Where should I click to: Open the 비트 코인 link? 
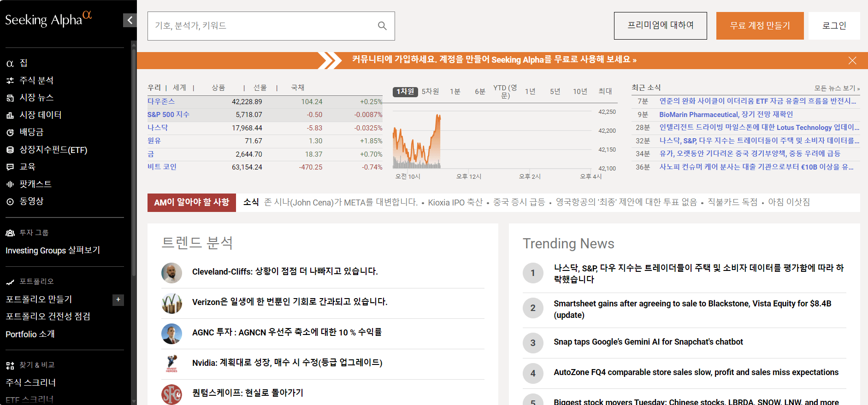[162, 167]
